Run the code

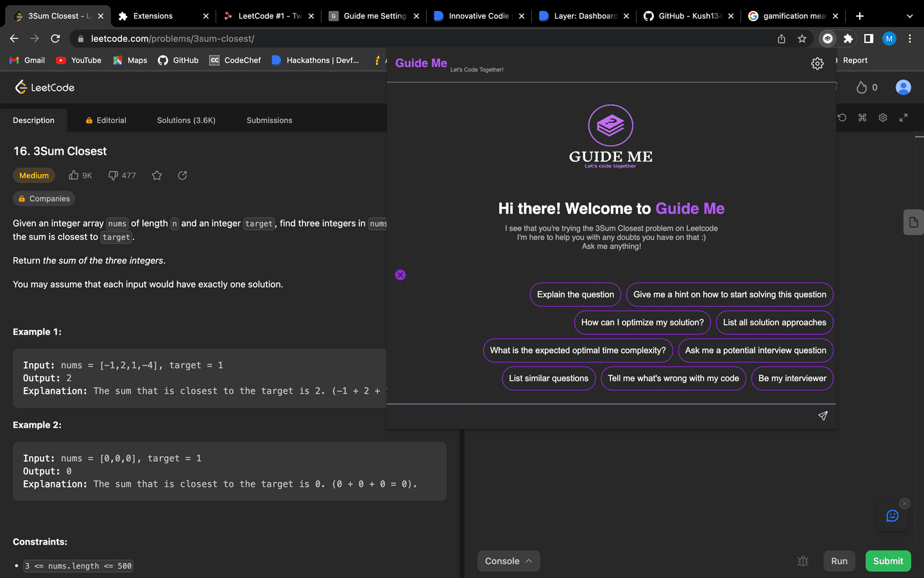(x=839, y=561)
